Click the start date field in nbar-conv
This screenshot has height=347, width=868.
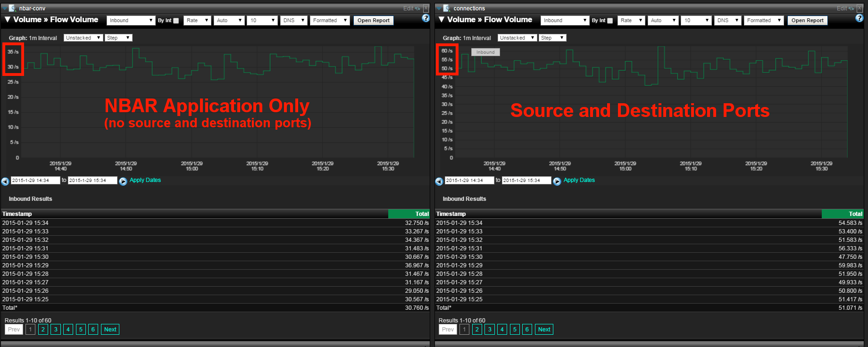(35, 181)
